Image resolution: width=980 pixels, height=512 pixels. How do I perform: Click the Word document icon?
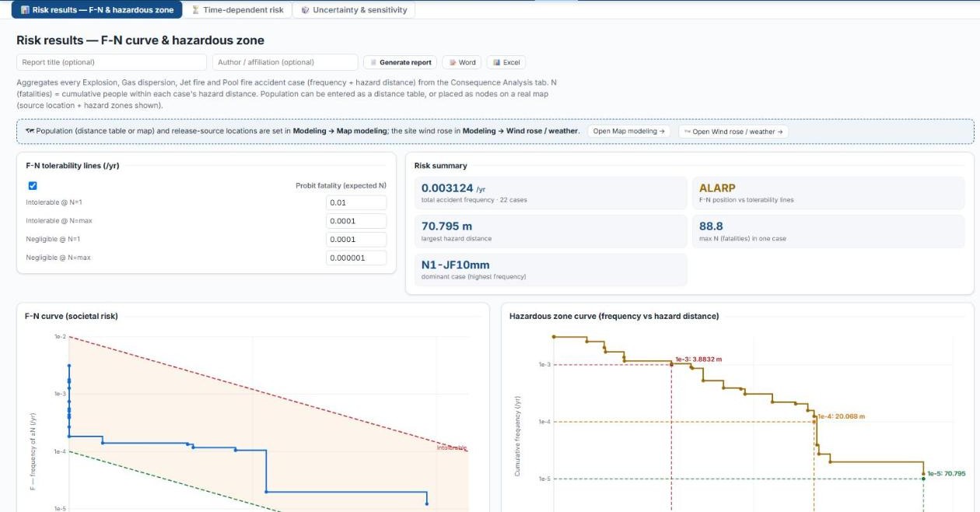(453, 62)
